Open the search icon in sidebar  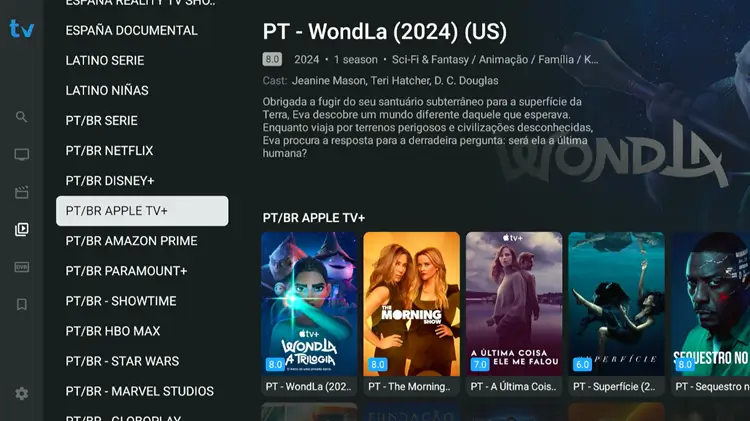(x=22, y=117)
